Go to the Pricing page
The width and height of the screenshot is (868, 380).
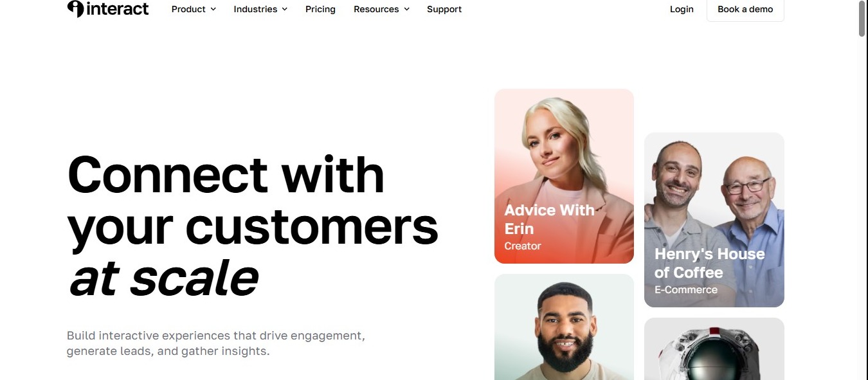point(320,9)
